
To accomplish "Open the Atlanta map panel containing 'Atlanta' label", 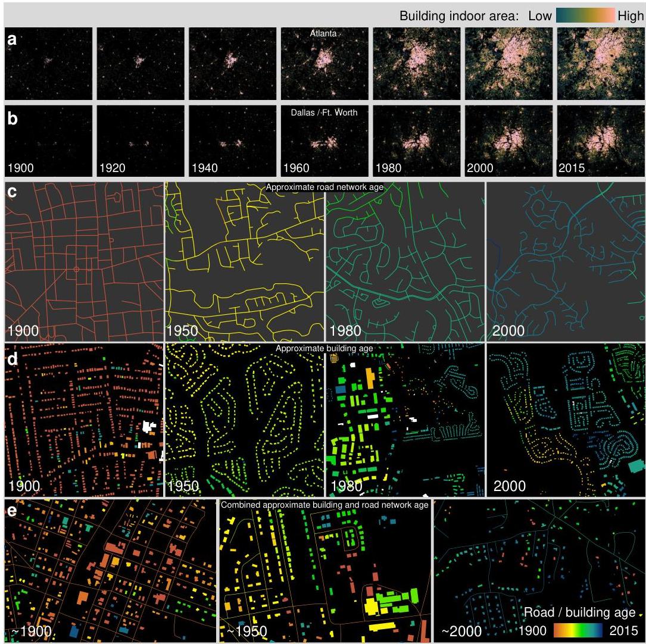I will coord(324,64).
